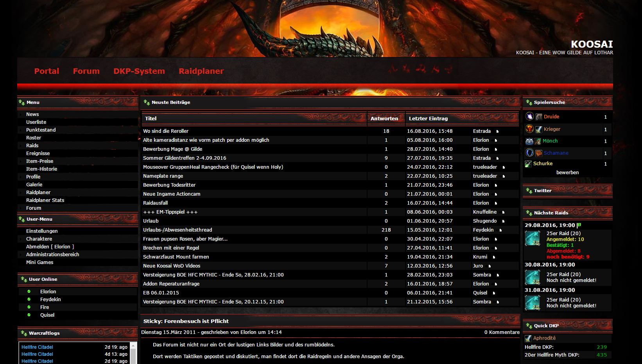Click the square class icon beside Druide
The height and width of the screenshot is (364, 642).
click(x=539, y=117)
